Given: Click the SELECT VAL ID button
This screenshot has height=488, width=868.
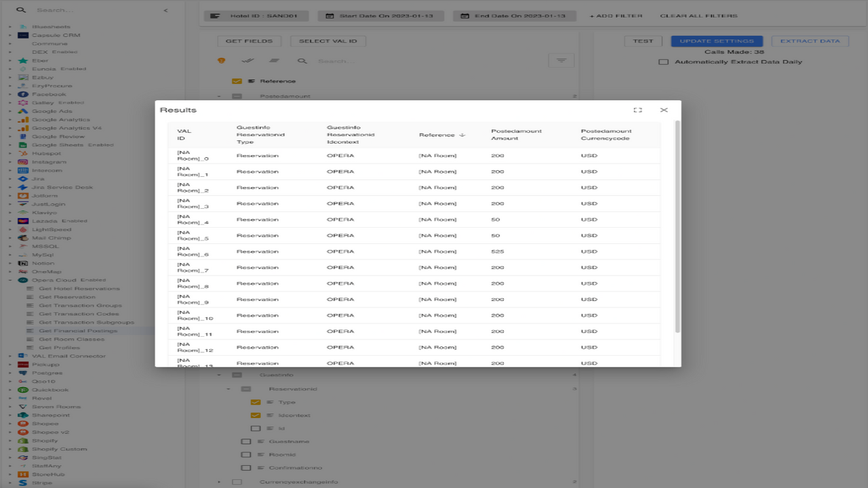Looking at the screenshot, I should (328, 41).
